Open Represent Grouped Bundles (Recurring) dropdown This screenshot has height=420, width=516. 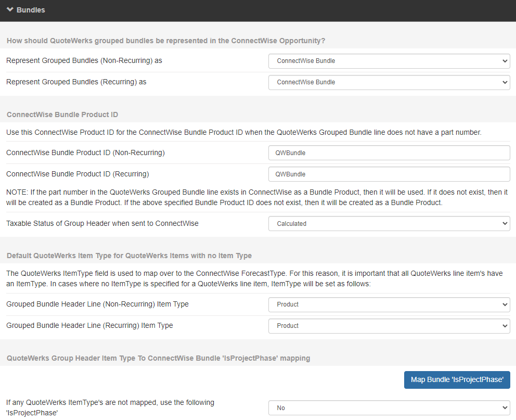[x=389, y=82]
